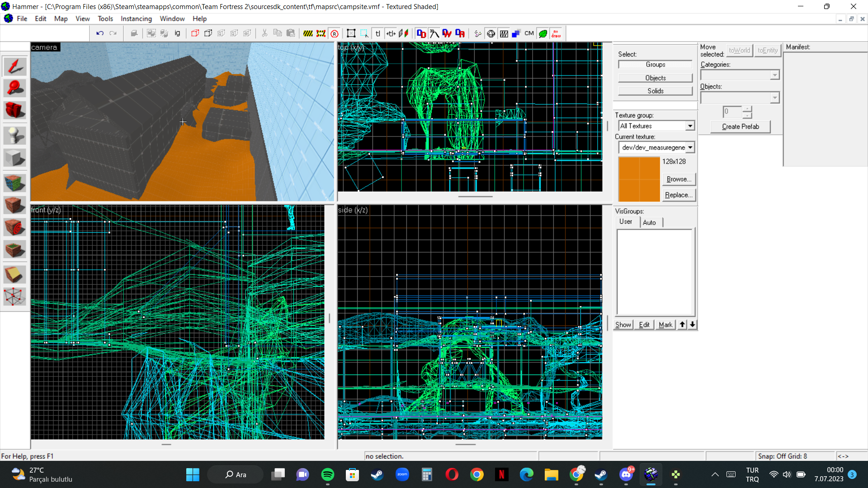Screen dimensions: 868x488
Task: Decrease the prefab count spinner value
Action: (x=747, y=115)
